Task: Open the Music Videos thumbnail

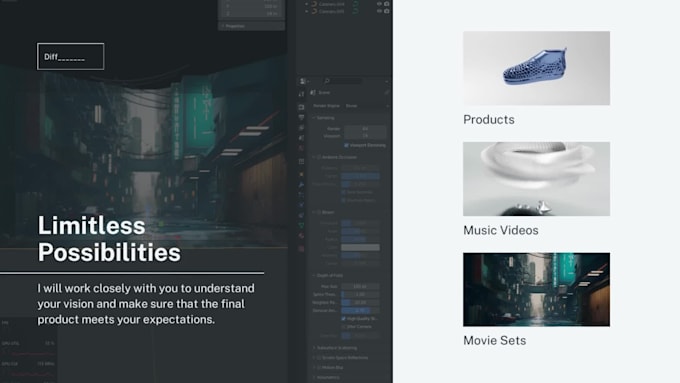Action: [536, 179]
